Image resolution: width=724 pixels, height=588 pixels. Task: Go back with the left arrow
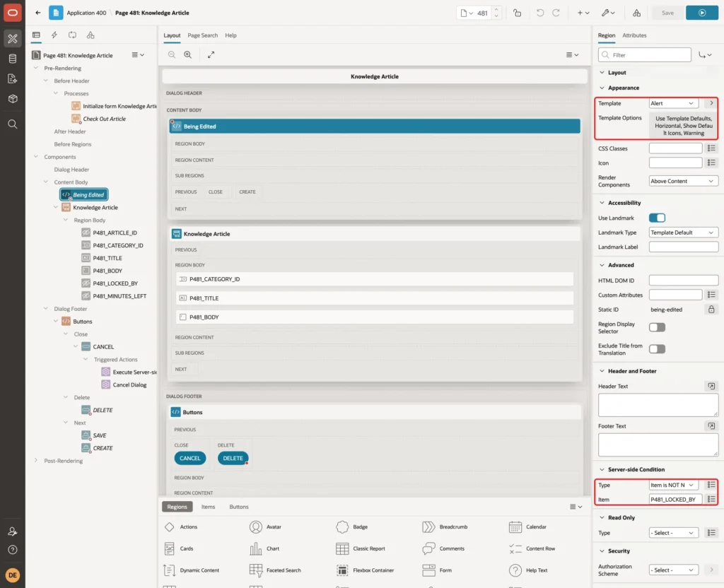click(x=38, y=13)
